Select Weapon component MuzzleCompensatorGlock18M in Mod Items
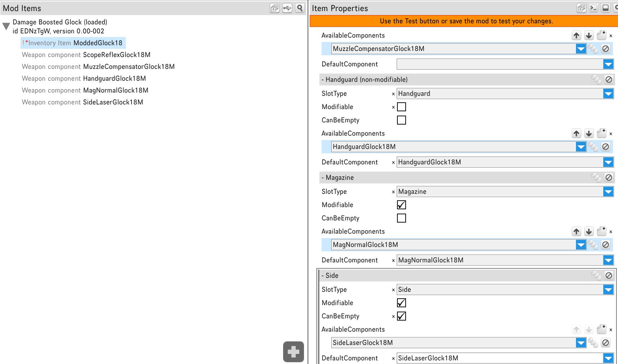The height and width of the screenshot is (364, 618). pos(98,66)
